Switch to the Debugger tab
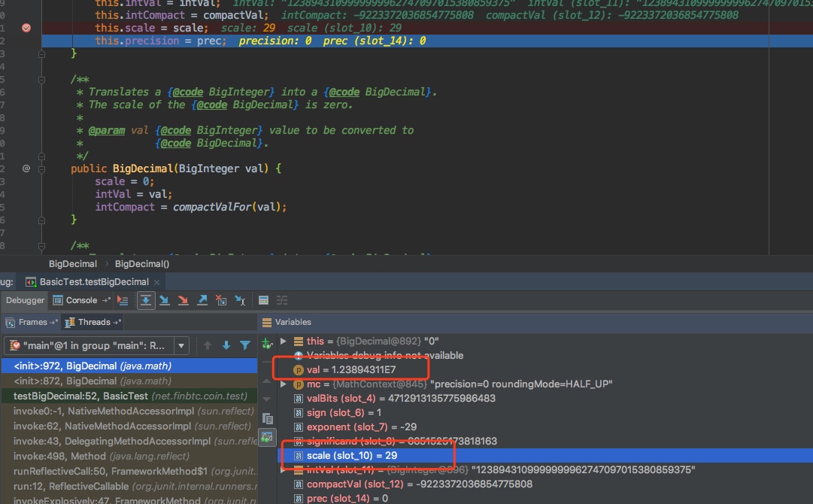Screen dimensions: 813x504 (x=25, y=300)
